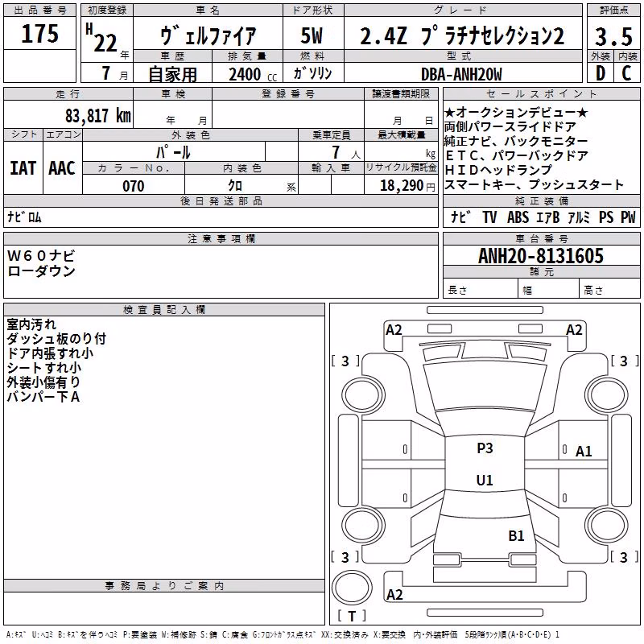Click the exterior grade D
The image size is (644, 644).
[601, 73]
